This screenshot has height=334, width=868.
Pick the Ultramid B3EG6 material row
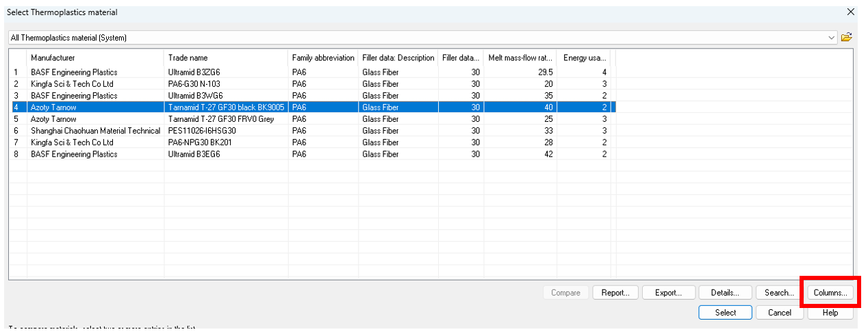[194, 154]
